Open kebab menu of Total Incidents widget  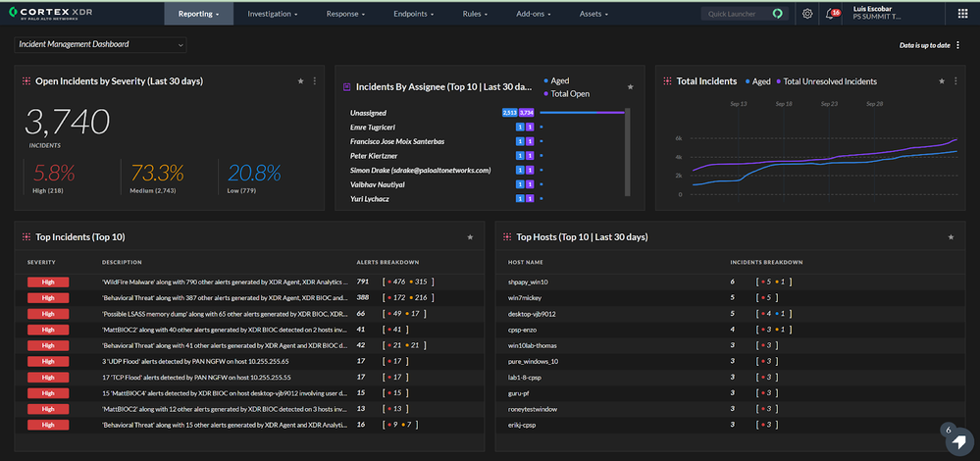956,81
